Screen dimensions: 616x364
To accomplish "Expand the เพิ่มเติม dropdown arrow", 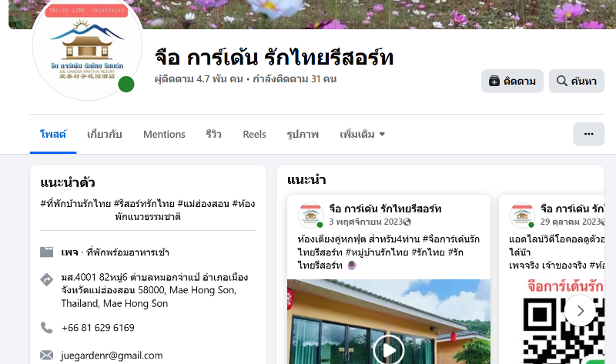I will coord(382,135).
